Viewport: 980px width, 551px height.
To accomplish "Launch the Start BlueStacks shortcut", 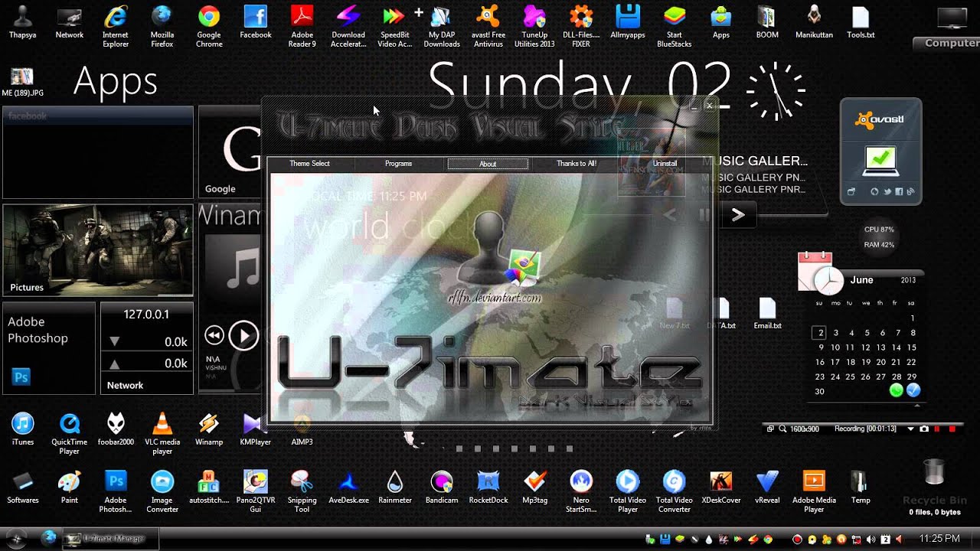I will coord(675,26).
